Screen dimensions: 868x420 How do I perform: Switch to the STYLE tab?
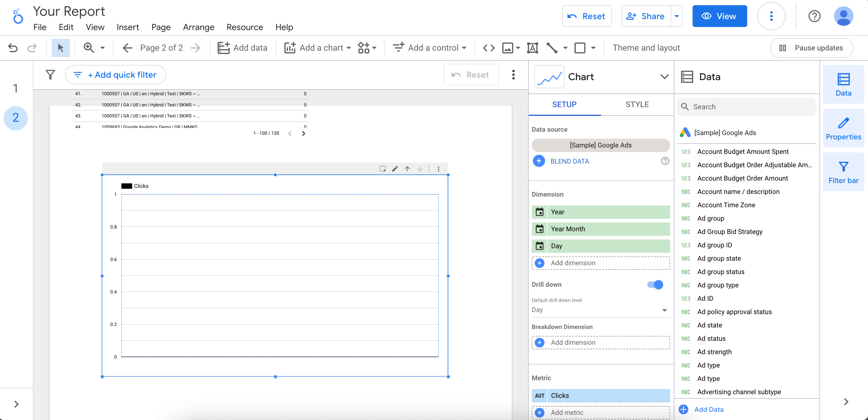click(x=637, y=104)
